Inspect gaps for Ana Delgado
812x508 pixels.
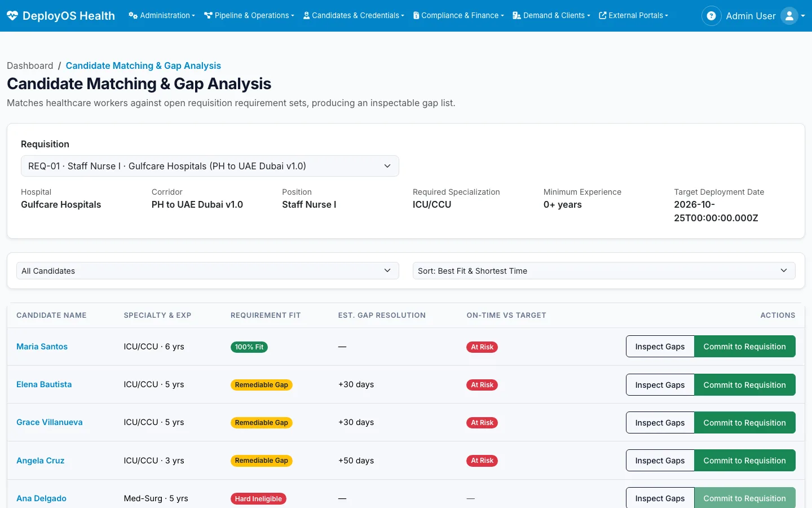point(660,498)
